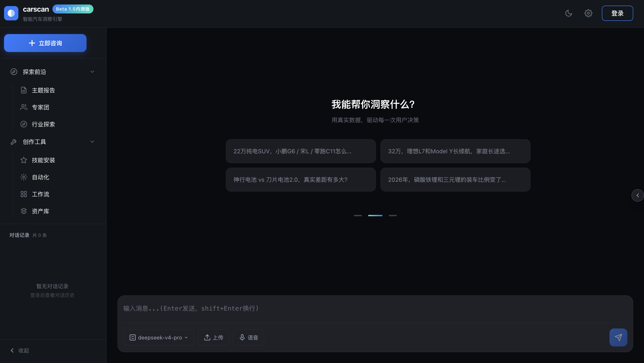This screenshot has width=644, height=363.
Task: Collapse the 创作工具 section chevron
Action: pyautogui.click(x=92, y=142)
